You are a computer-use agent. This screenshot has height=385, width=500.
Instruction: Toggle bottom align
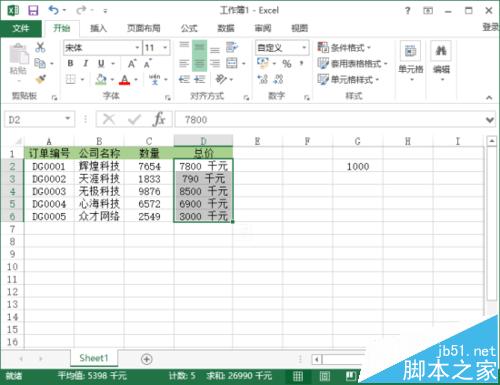click(215, 49)
